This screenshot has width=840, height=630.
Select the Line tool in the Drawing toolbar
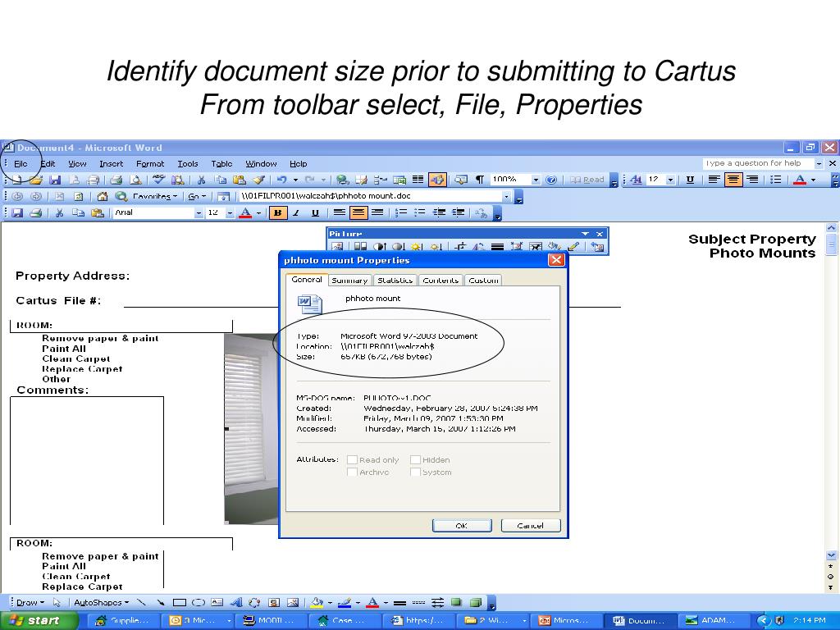pyautogui.click(x=141, y=603)
